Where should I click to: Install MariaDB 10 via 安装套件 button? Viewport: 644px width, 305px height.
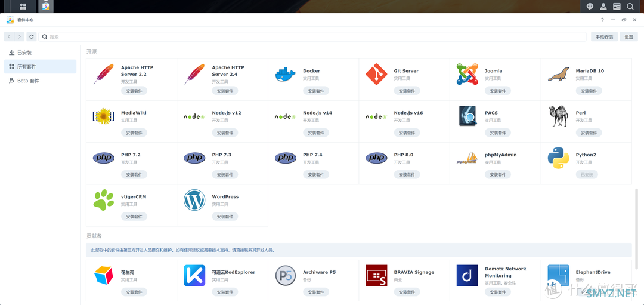click(x=589, y=91)
